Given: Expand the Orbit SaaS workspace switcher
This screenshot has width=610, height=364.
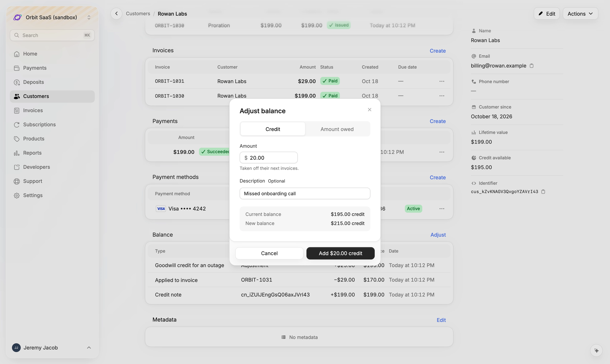Looking at the screenshot, I should (x=52, y=17).
